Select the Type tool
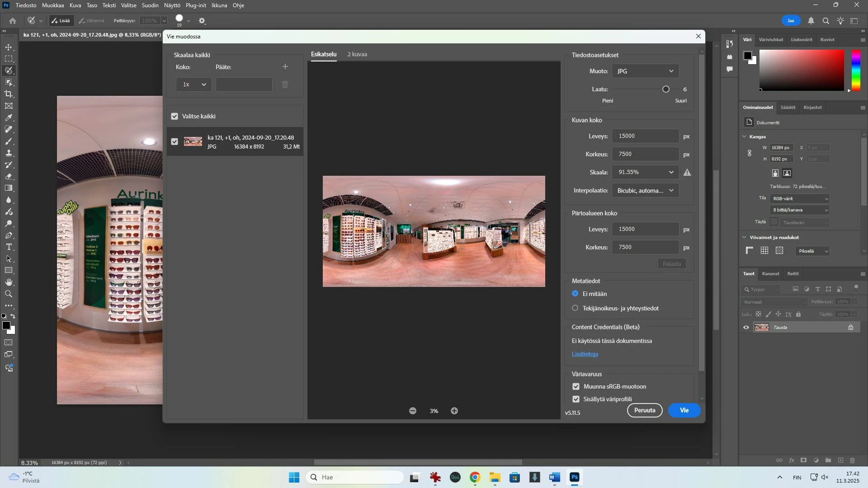The height and width of the screenshot is (488, 868). [x=9, y=247]
